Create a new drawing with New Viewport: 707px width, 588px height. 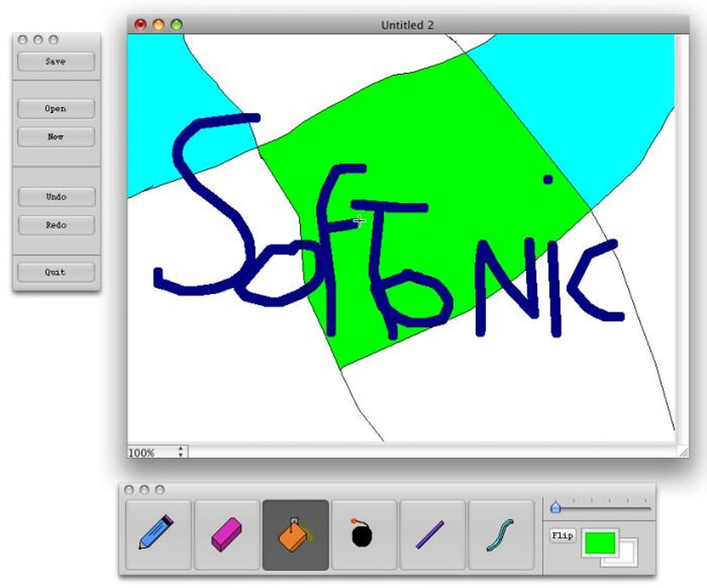click(x=56, y=137)
